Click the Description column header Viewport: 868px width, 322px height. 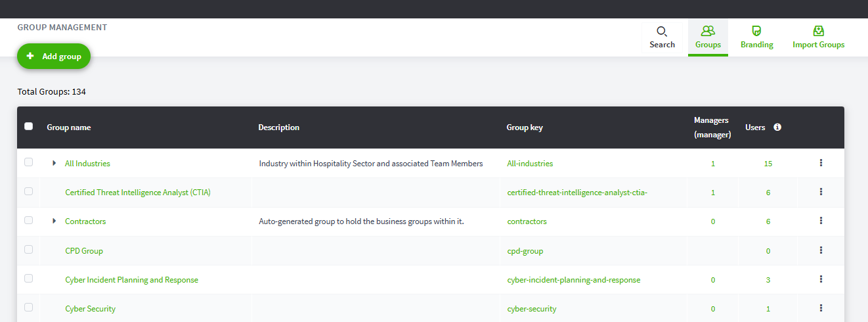pyautogui.click(x=278, y=127)
